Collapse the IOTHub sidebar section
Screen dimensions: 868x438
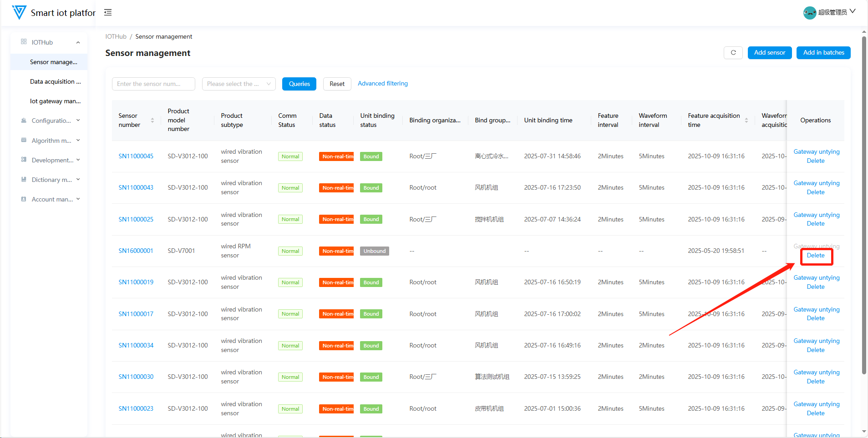click(78, 43)
